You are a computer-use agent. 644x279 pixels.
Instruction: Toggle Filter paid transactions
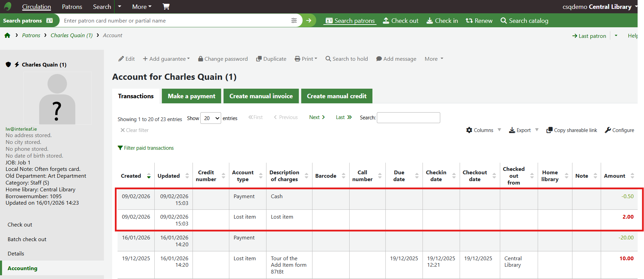pos(146,148)
